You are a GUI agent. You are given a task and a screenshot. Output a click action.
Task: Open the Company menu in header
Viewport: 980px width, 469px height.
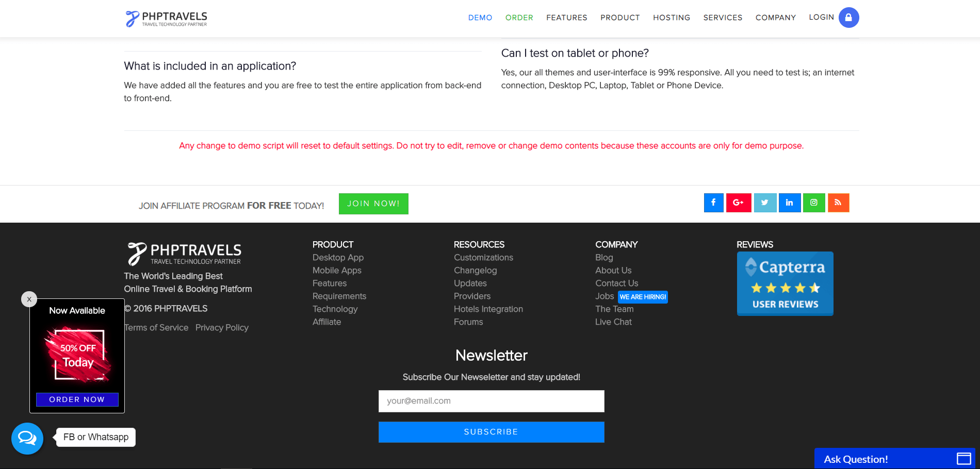click(x=775, y=18)
